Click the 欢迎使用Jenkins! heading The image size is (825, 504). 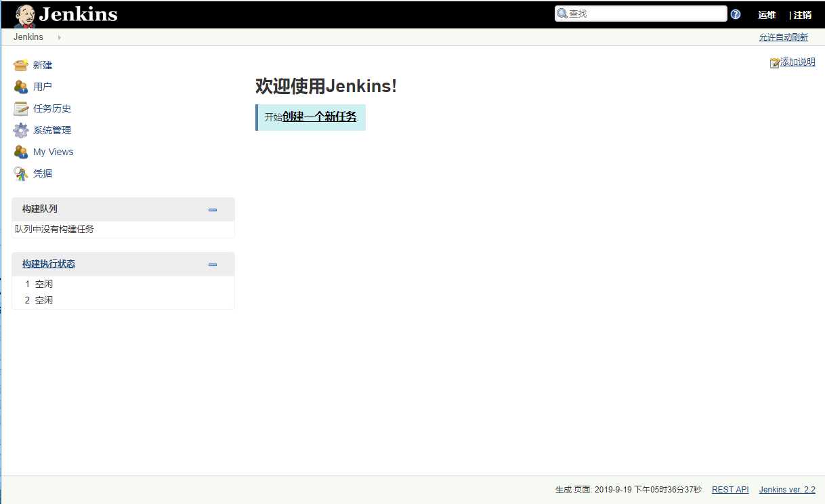(x=326, y=86)
